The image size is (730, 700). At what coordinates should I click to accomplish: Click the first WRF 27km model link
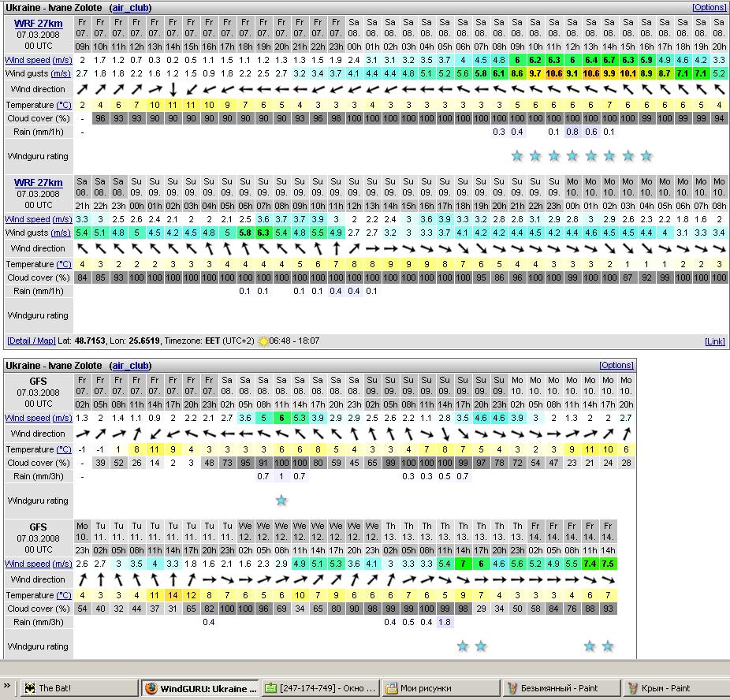coord(39,23)
